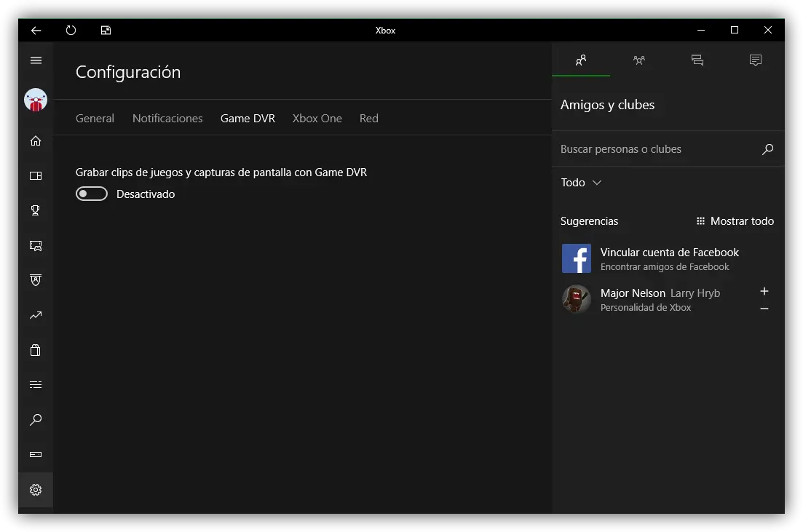Open the Xbox One settings tab

[317, 119]
